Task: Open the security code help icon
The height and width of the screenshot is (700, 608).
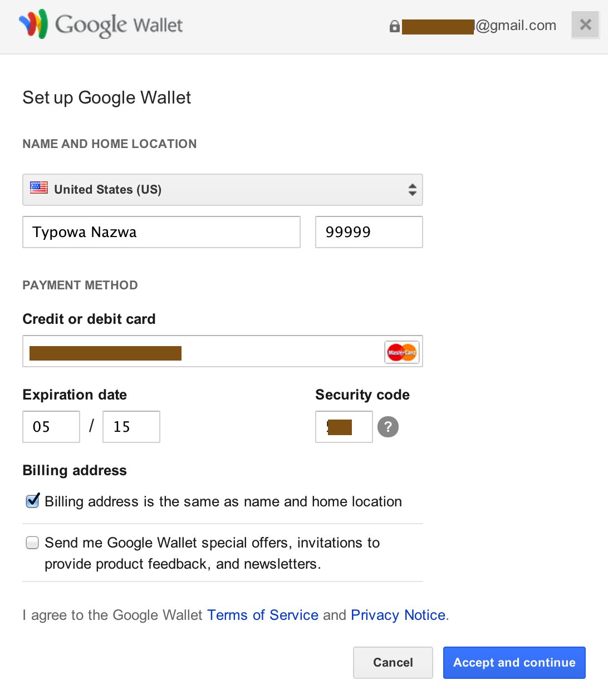Action: click(388, 427)
